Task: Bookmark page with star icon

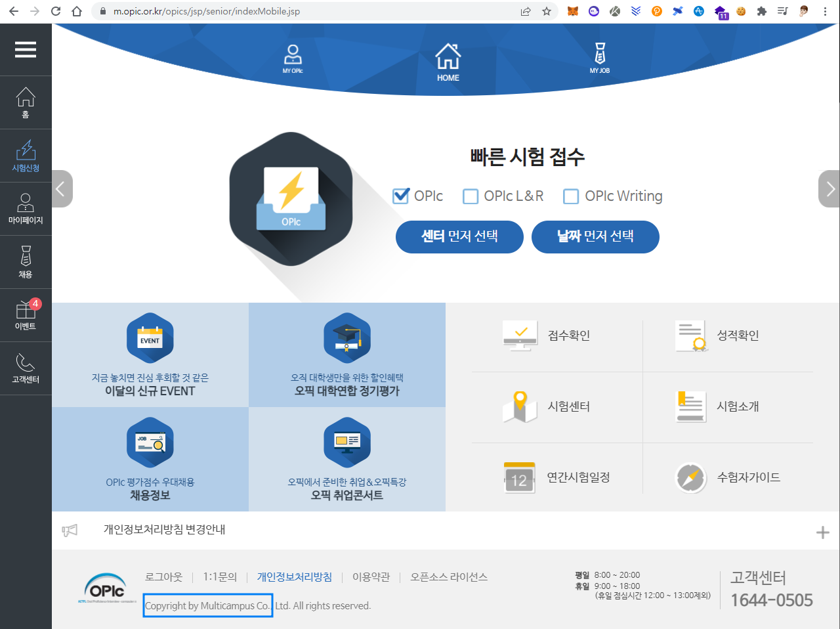Action: pos(547,11)
